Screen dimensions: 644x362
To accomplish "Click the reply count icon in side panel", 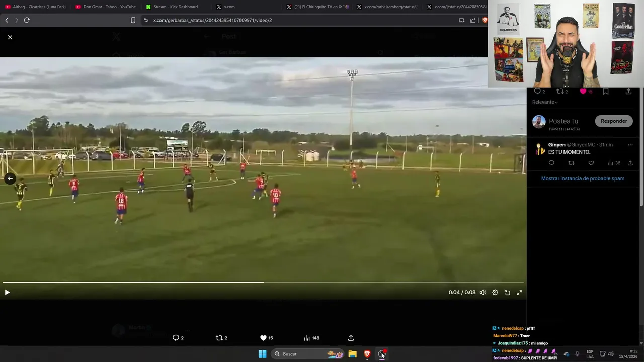I will click(x=537, y=92).
